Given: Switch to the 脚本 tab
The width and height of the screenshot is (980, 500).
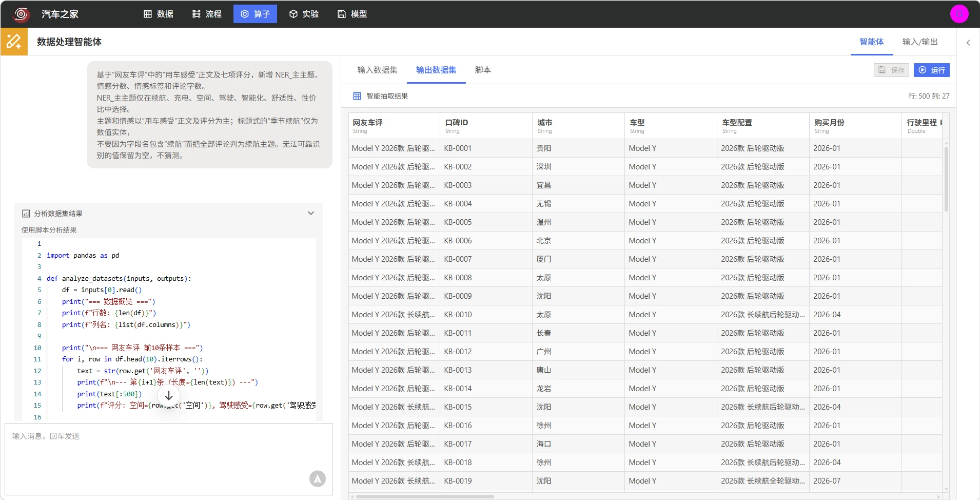Looking at the screenshot, I should click(x=483, y=70).
